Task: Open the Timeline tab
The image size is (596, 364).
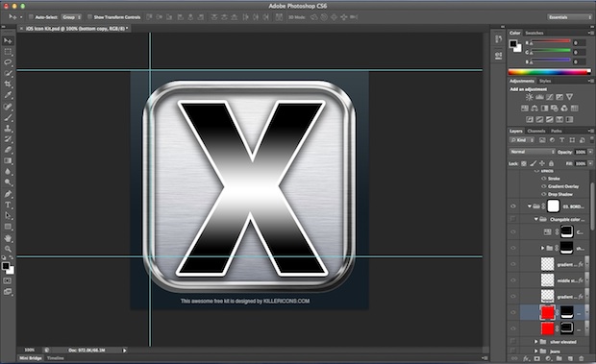Action: click(x=56, y=358)
